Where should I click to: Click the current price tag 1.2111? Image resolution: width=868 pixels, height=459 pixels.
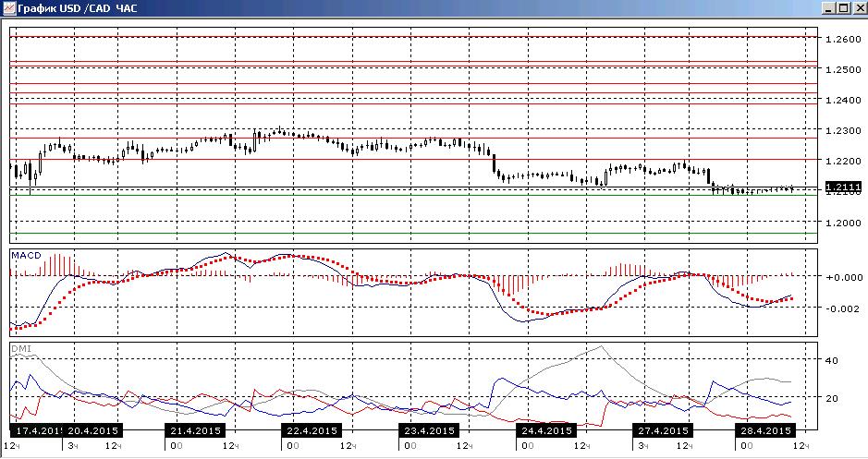pos(842,187)
